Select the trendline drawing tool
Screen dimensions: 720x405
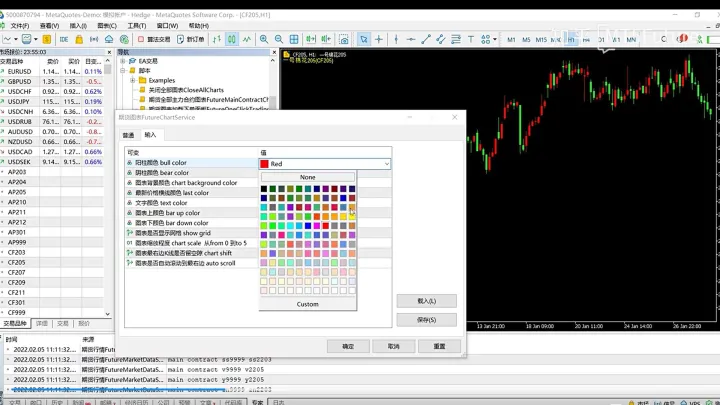coord(426,39)
